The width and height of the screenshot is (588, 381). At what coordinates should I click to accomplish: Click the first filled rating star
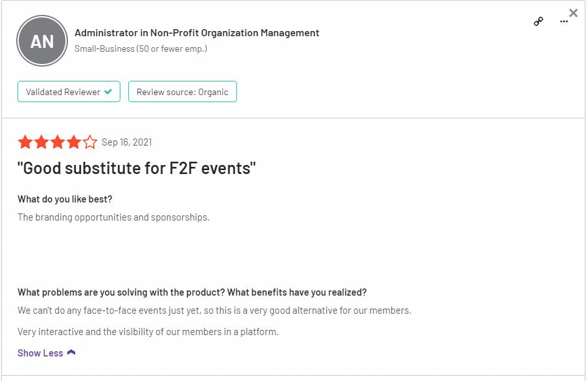25,142
